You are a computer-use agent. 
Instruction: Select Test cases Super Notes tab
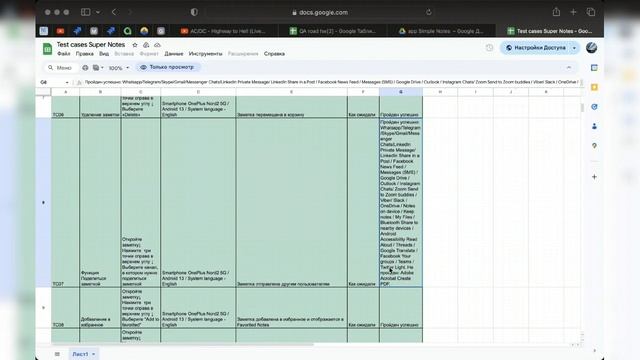point(550,31)
